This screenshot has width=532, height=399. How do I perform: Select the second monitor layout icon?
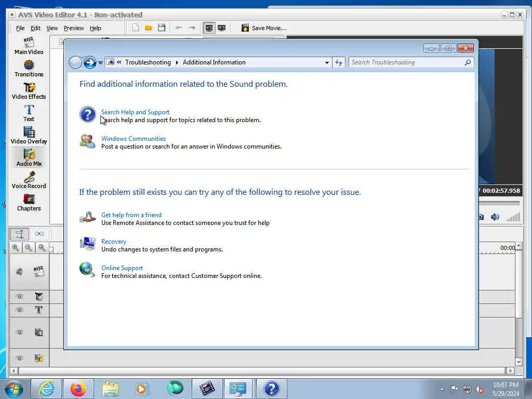pos(221,28)
